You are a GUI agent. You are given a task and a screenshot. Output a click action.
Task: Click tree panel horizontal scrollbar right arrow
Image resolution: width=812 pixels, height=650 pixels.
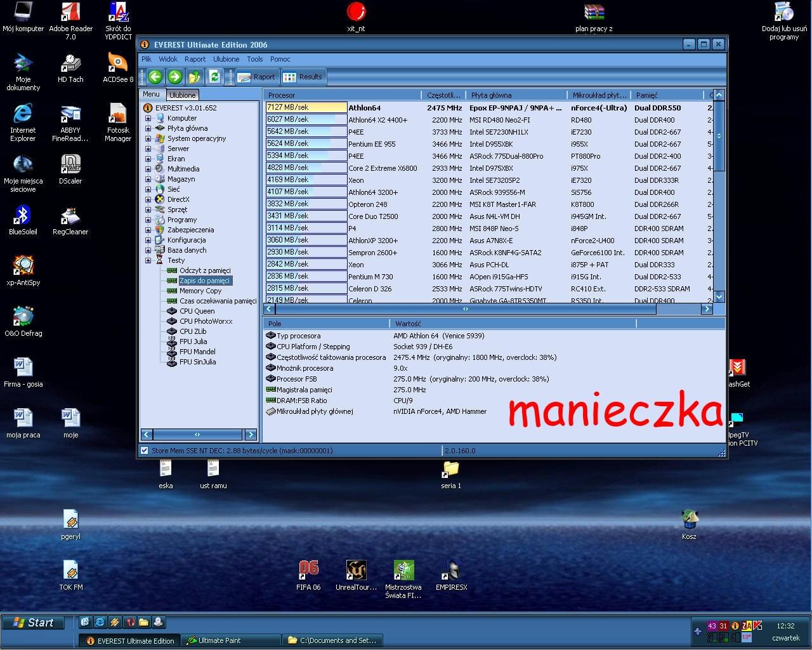[x=251, y=435]
